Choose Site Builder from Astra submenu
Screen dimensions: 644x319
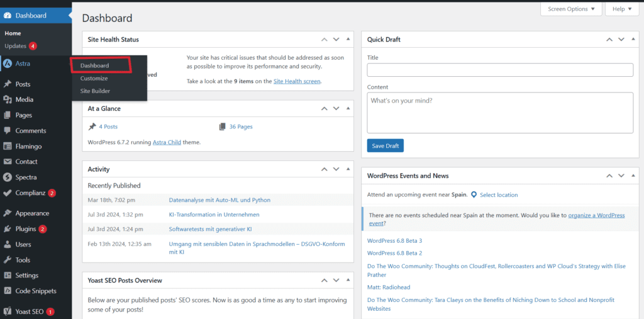[95, 91]
